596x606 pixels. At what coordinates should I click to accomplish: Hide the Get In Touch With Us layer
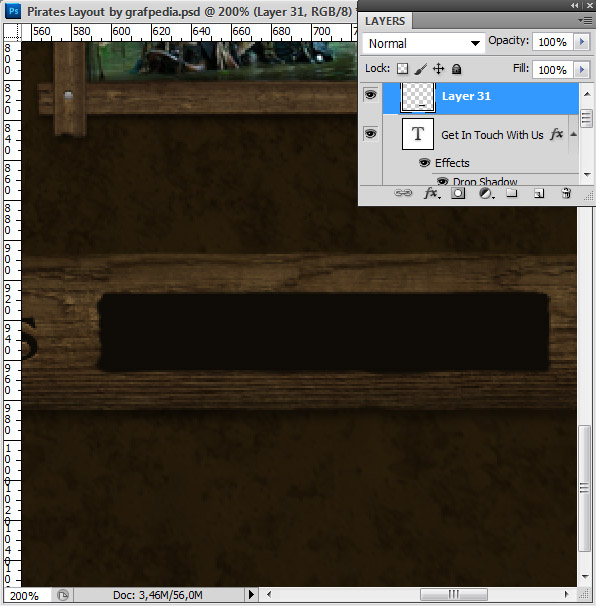[370, 134]
